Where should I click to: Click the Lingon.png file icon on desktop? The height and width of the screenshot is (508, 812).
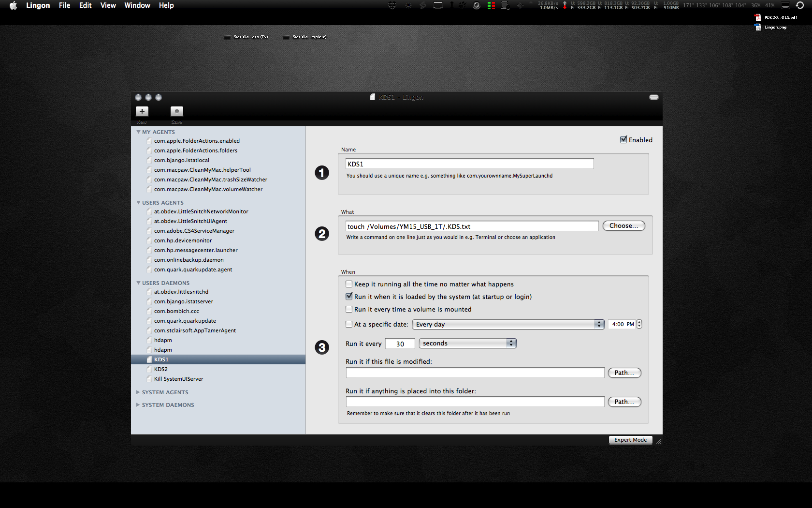coord(758,27)
